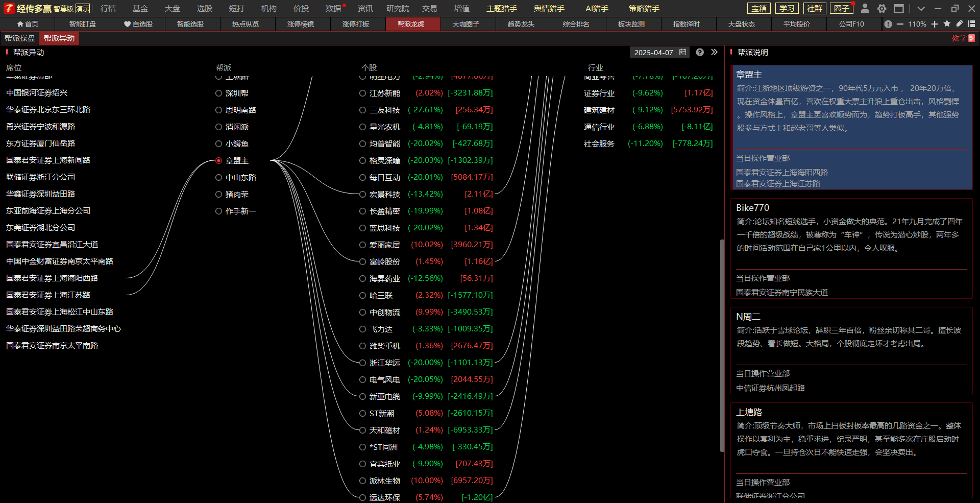
Task: Click the vertical scrollbar of the list
Action: tap(722, 345)
